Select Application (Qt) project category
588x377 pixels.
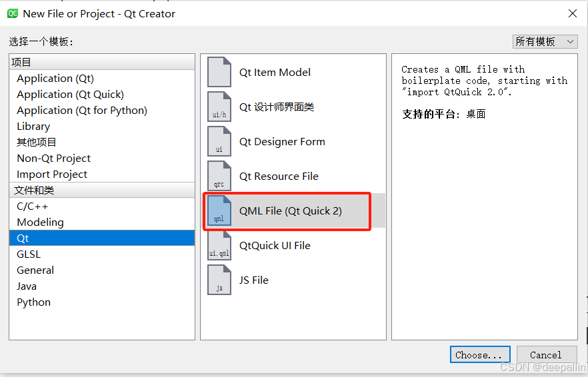[x=102, y=79]
